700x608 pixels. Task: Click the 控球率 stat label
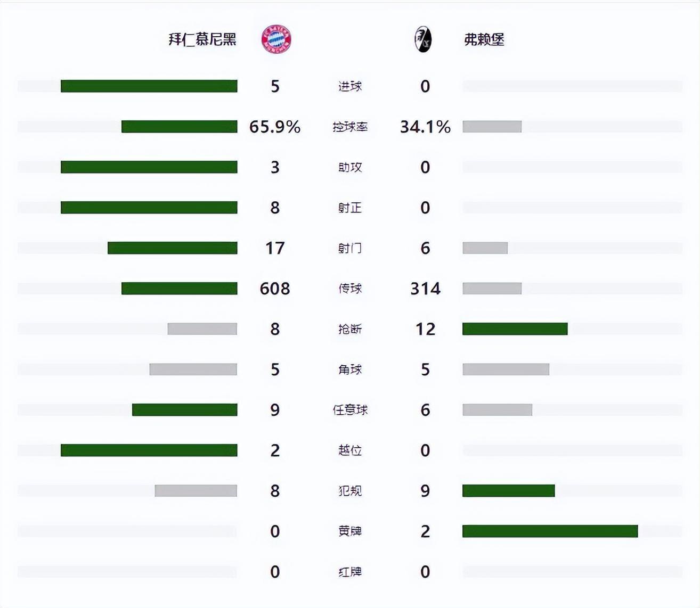point(350,127)
